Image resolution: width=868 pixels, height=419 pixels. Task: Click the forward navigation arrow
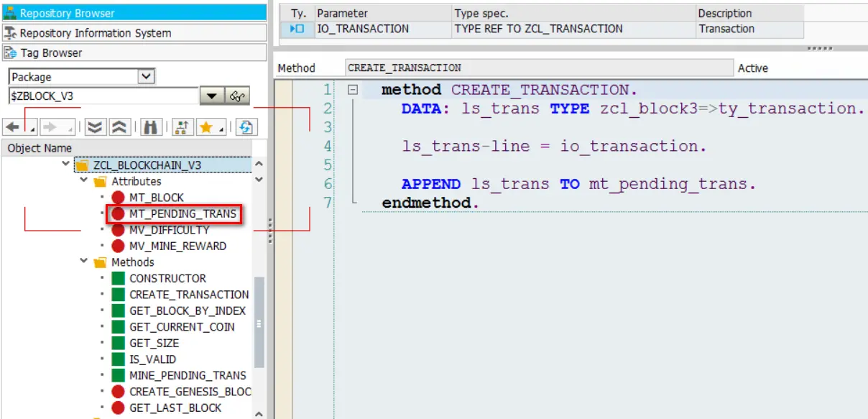click(50, 127)
